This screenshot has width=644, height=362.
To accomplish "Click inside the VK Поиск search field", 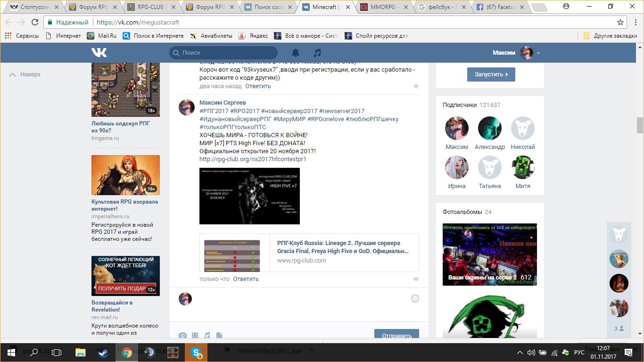I will 223,53.
